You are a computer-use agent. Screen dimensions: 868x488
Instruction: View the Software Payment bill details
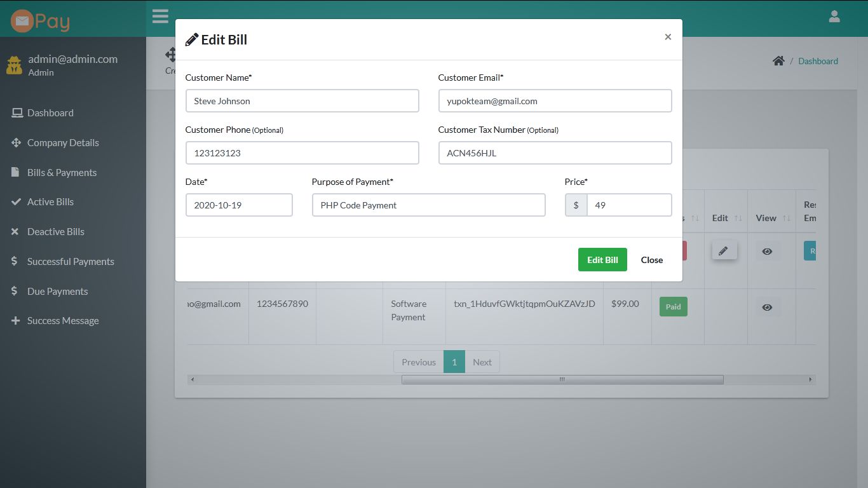pyautogui.click(x=767, y=307)
